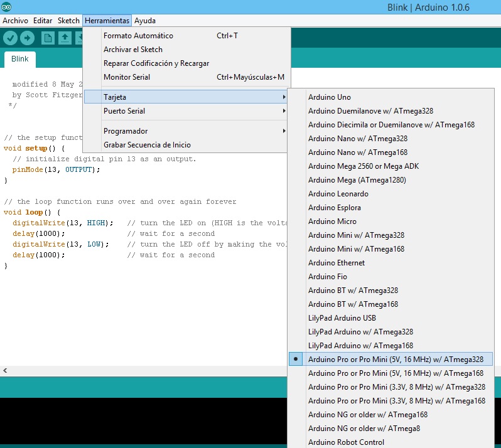Choose Grabar Secuencia de Inicio
The height and width of the screenshot is (448, 501).
click(185, 145)
